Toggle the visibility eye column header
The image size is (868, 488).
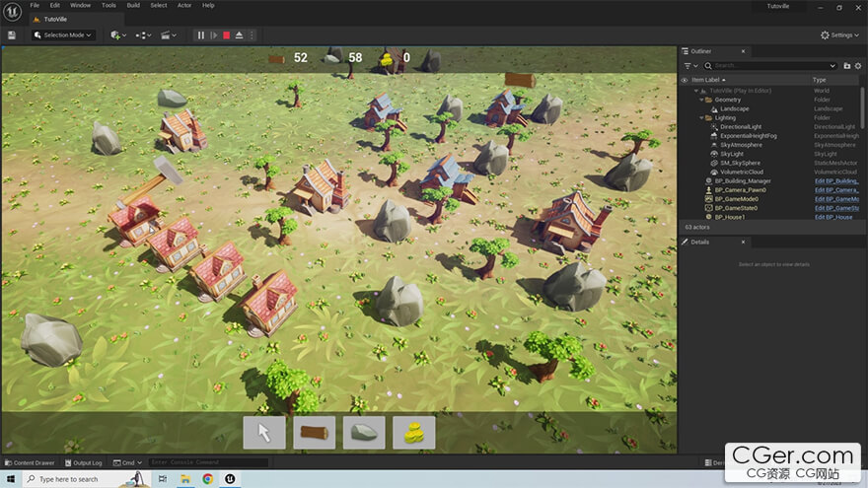click(x=685, y=80)
